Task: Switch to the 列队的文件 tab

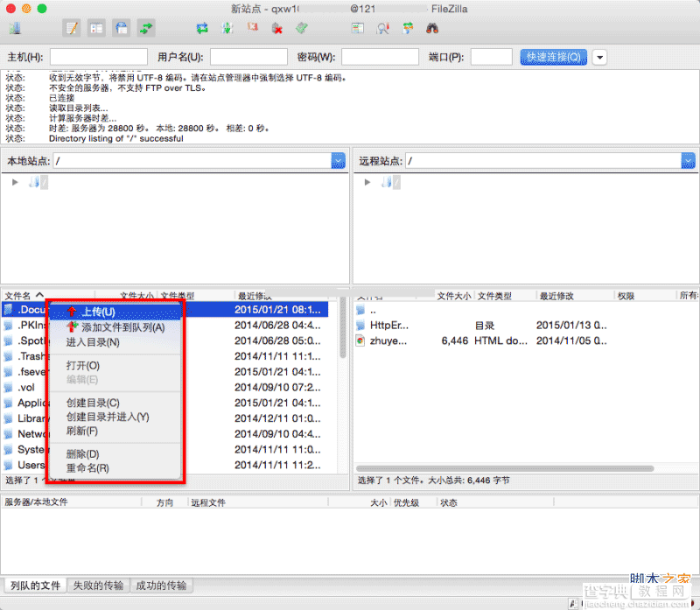Action: pyautogui.click(x=35, y=585)
